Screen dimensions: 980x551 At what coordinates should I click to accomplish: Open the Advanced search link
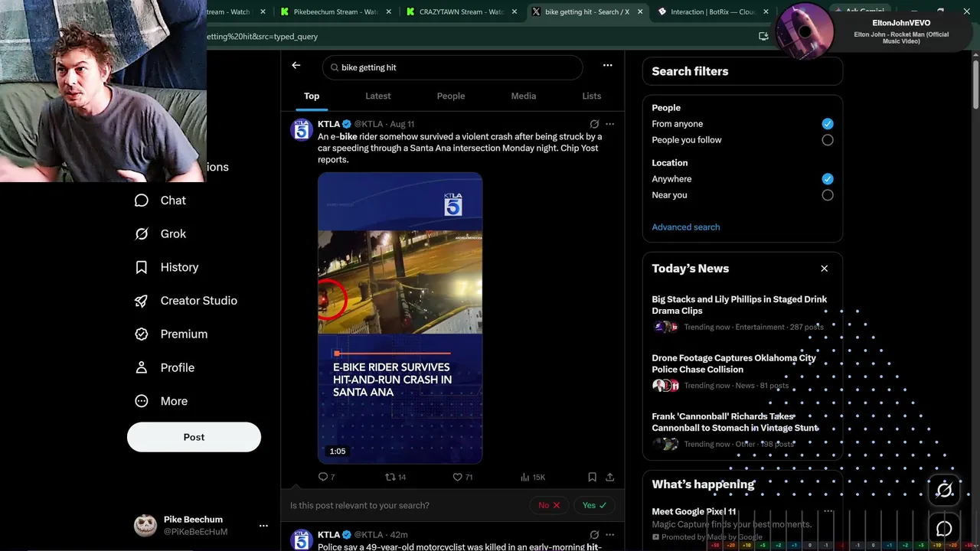(686, 227)
